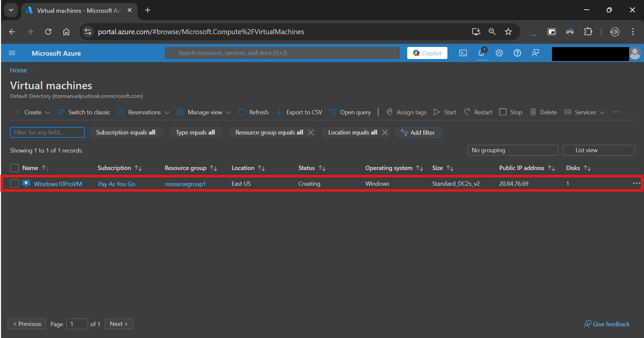Screen dimensions: 644x338
Task: Open portal settings gear icon
Action: point(499,53)
